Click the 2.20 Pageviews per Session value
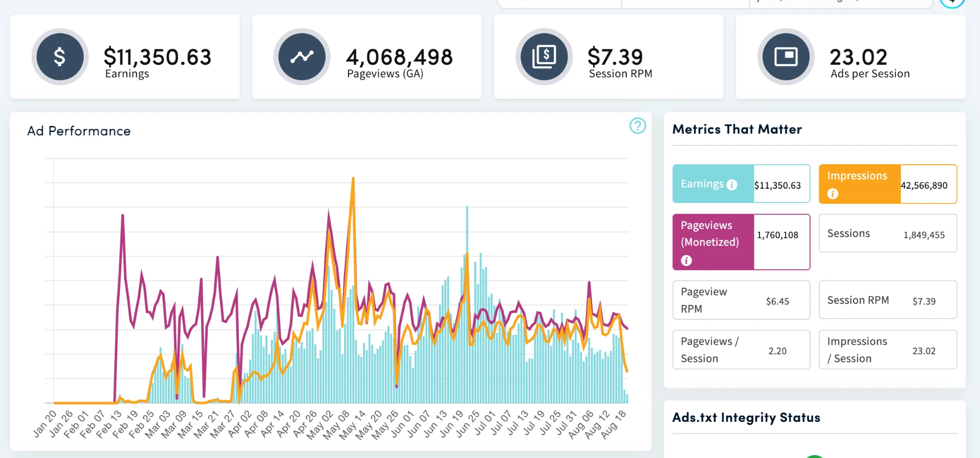The height and width of the screenshot is (458, 980). click(x=777, y=351)
